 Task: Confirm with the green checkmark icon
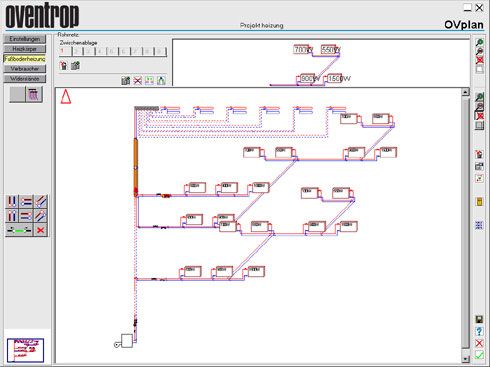479,355
